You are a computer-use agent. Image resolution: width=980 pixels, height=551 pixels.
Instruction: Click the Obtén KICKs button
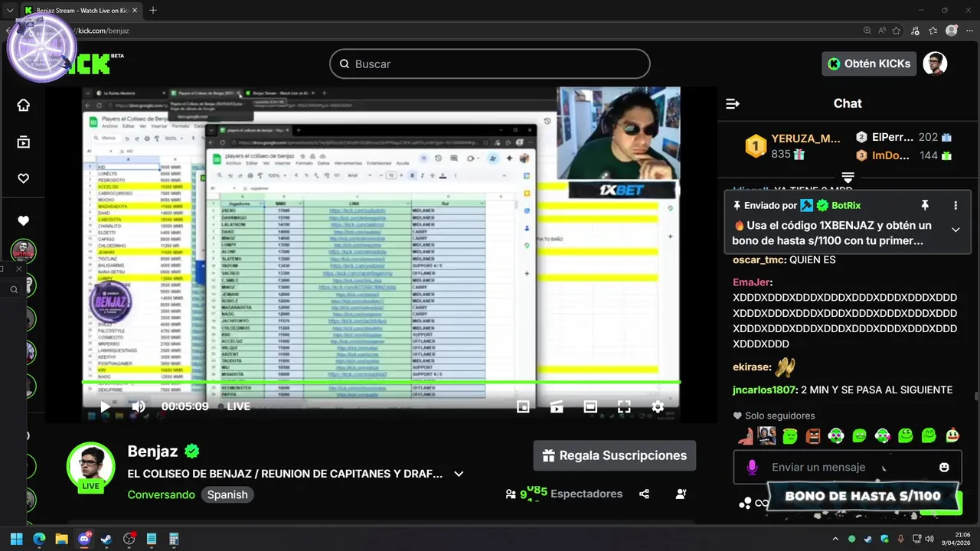(869, 64)
